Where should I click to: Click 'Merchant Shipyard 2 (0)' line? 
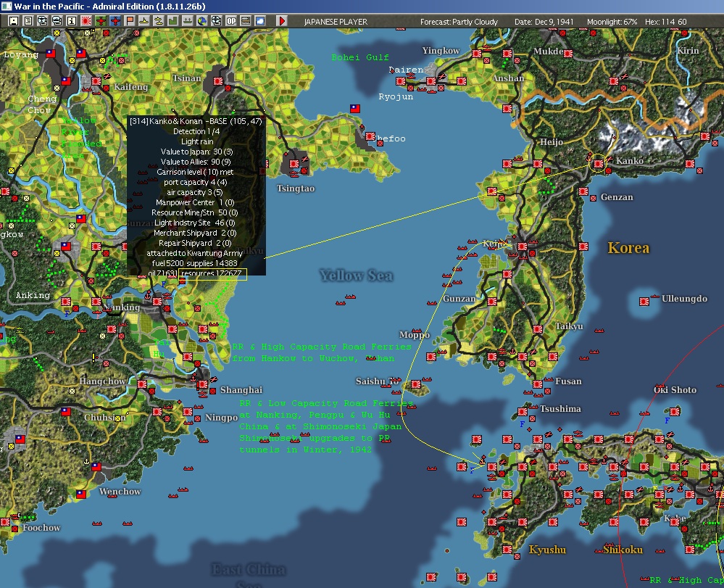coord(195,233)
